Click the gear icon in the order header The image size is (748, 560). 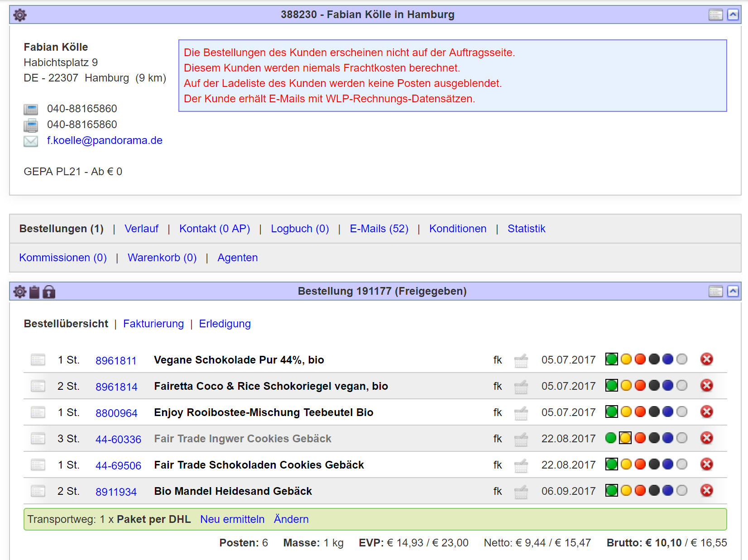(x=20, y=292)
